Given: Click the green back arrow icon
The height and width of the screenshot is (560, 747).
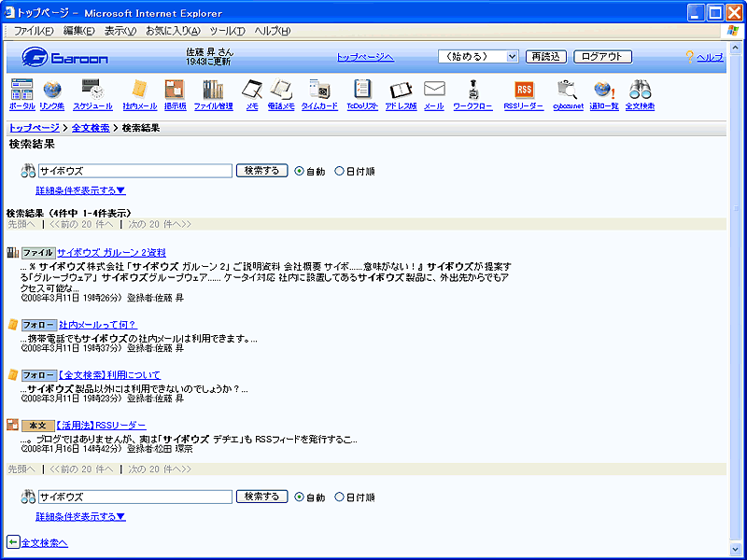Looking at the screenshot, I should (x=13, y=542).
